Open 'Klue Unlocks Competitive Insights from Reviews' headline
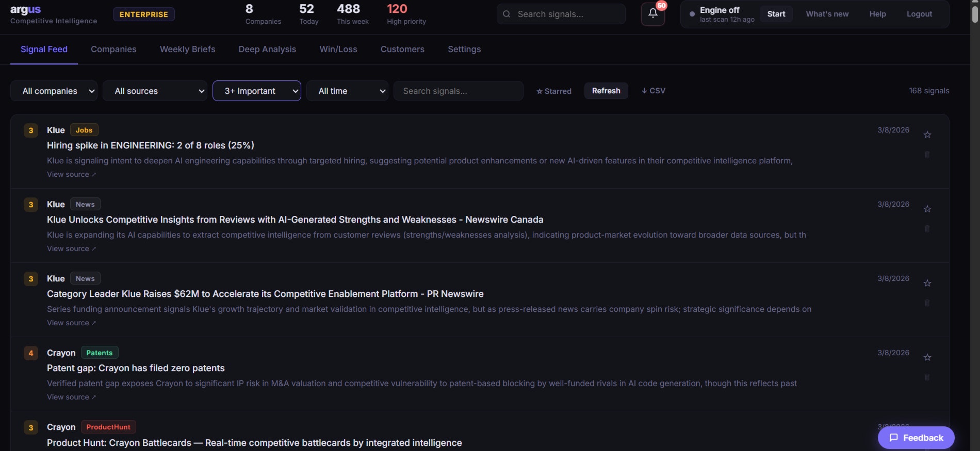The width and height of the screenshot is (980, 451). pyautogui.click(x=295, y=220)
